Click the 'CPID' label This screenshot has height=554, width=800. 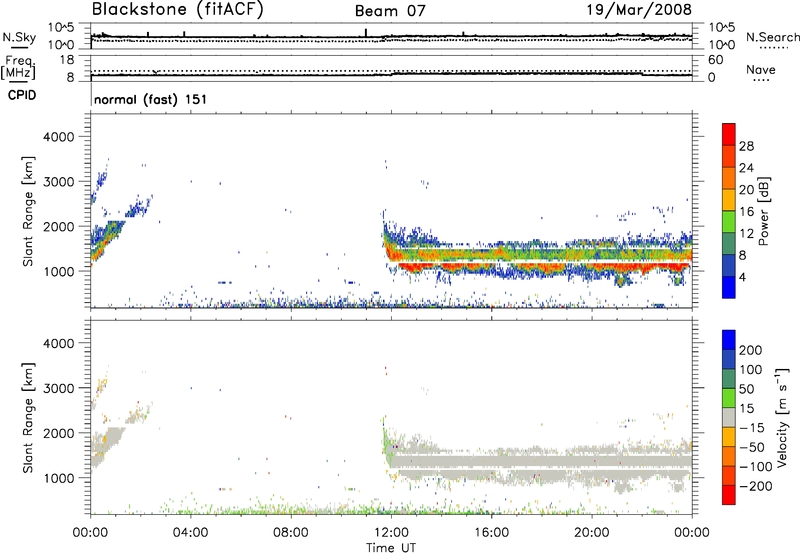pyautogui.click(x=22, y=95)
